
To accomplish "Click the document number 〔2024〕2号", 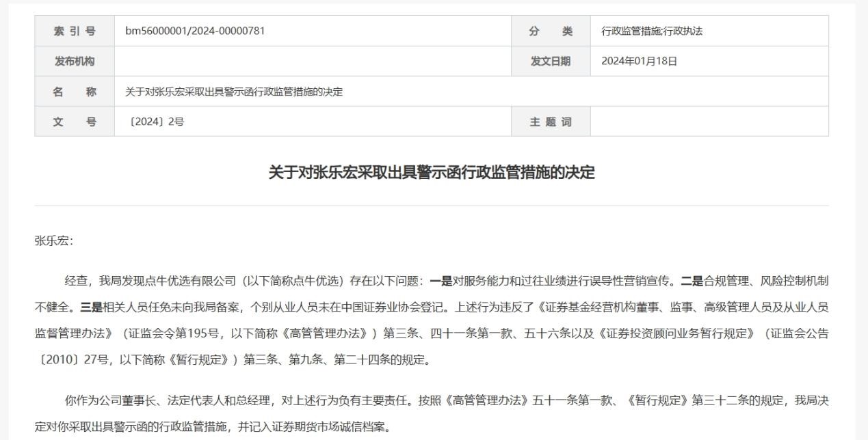I will pyautogui.click(x=155, y=122).
